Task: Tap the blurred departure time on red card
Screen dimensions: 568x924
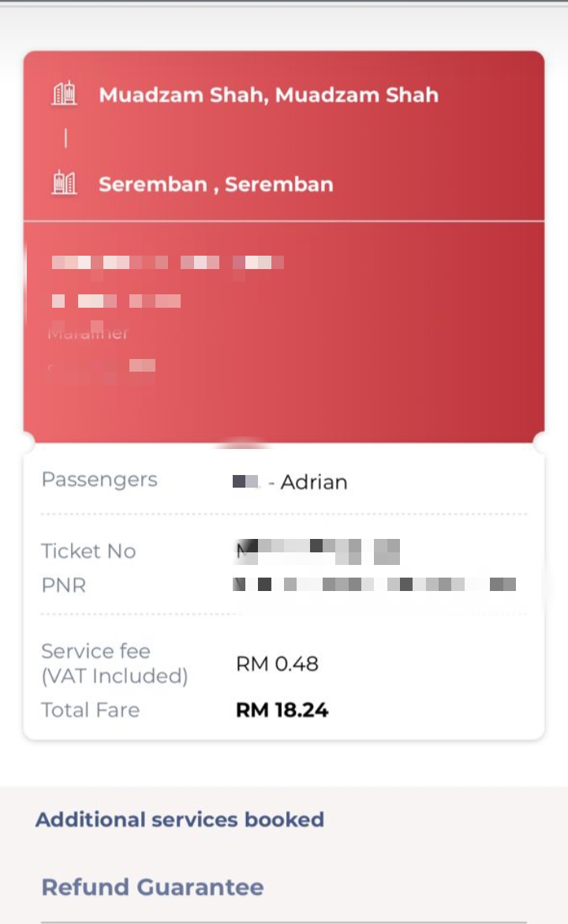Action: [116, 301]
